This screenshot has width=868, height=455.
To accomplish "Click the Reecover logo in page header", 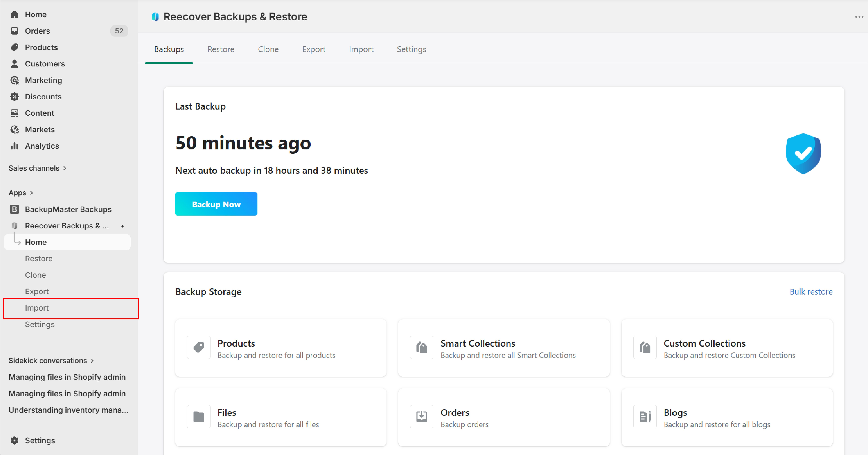I will pyautogui.click(x=155, y=17).
